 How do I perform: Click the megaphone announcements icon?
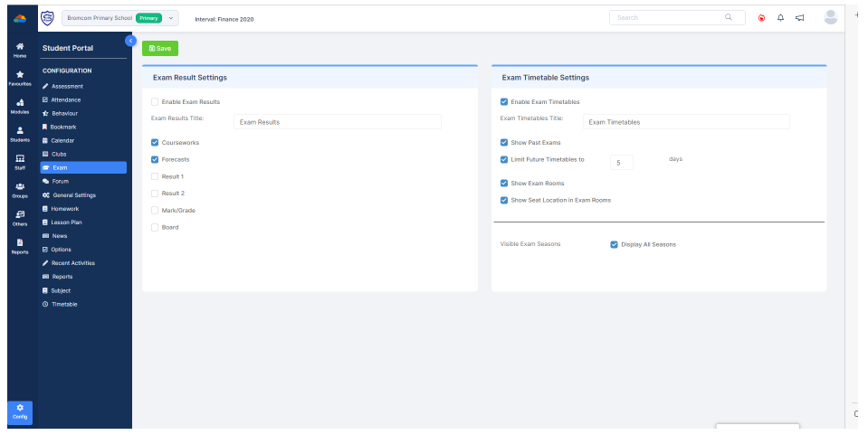pos(799,17)
